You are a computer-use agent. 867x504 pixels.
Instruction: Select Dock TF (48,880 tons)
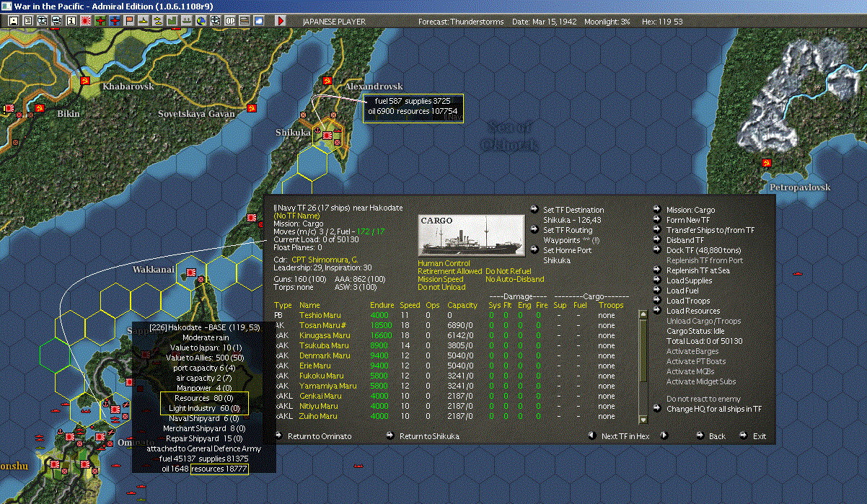pos(703,250)
